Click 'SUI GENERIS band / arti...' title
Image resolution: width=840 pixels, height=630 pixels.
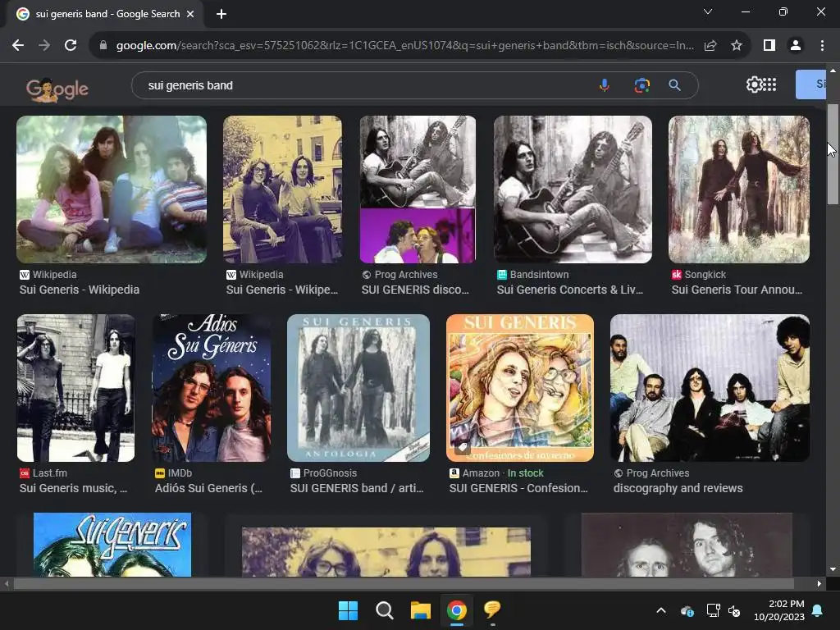click(x=357, y=489)
